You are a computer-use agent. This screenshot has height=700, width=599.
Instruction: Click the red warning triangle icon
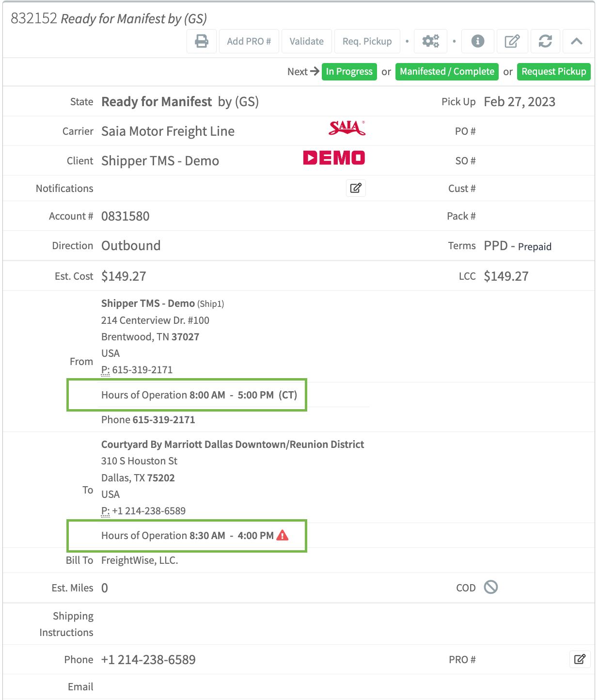point(282,535)
